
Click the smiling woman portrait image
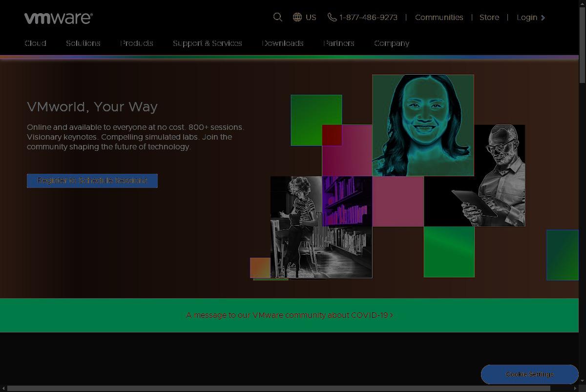click(423, 125)
